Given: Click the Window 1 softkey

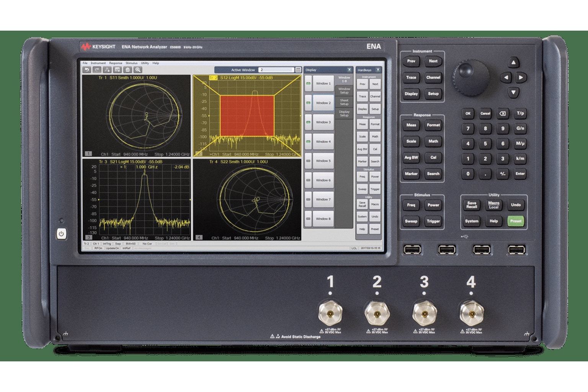Looking at the screenshot, I should [x=323, y=83].
